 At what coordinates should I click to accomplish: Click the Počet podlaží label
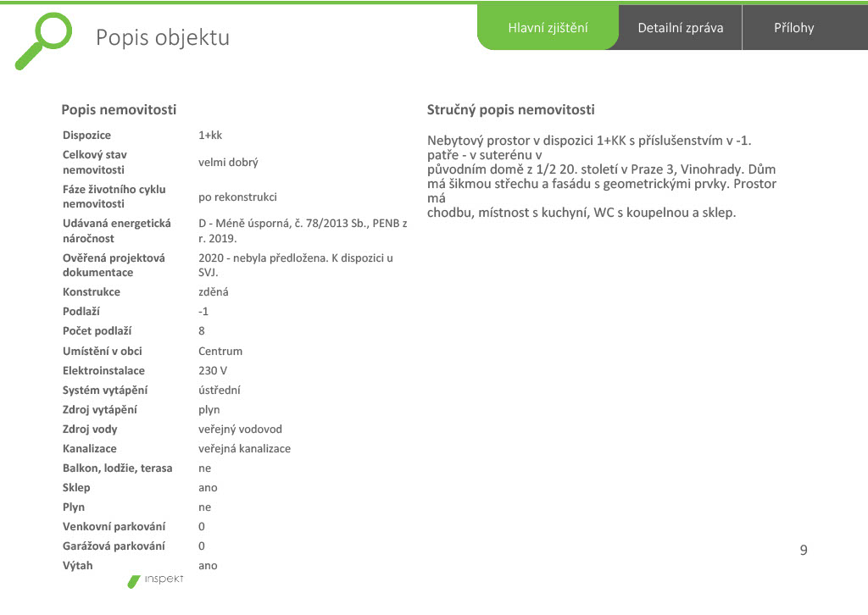[97, 331]
